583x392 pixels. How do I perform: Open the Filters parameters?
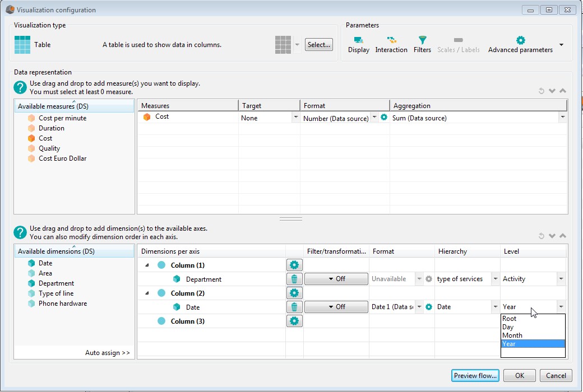pyautogui.click(x=422, y=45)
